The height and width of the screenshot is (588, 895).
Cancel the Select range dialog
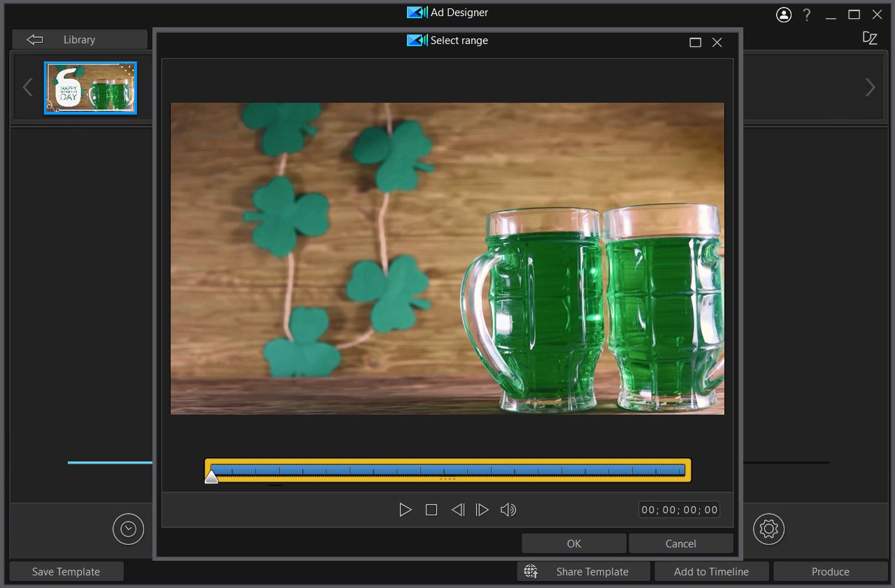pos(680,543)
